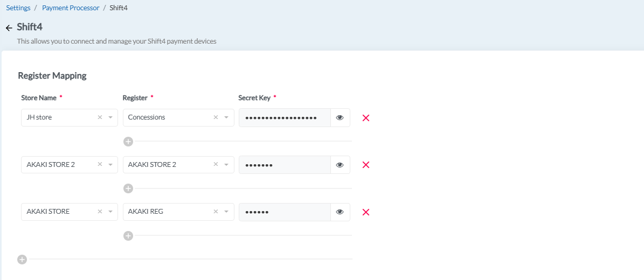Focus the secret key field for AKAKI REG
Screen dimensions: 644x280
pyautogui.click(x=285, y=212)
